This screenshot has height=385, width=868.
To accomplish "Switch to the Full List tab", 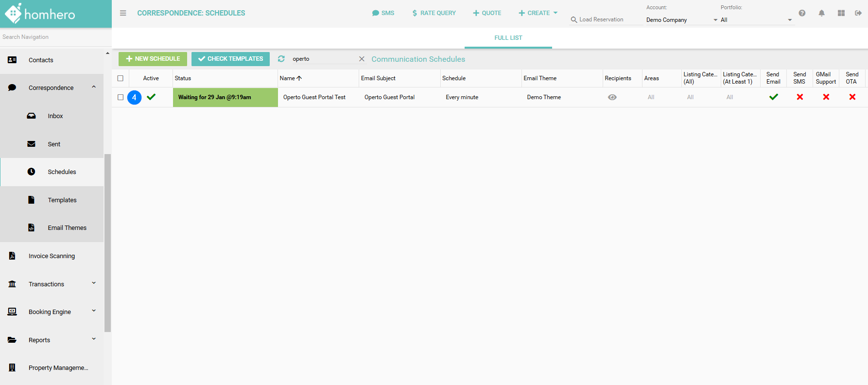I will [x=508, y=38].
